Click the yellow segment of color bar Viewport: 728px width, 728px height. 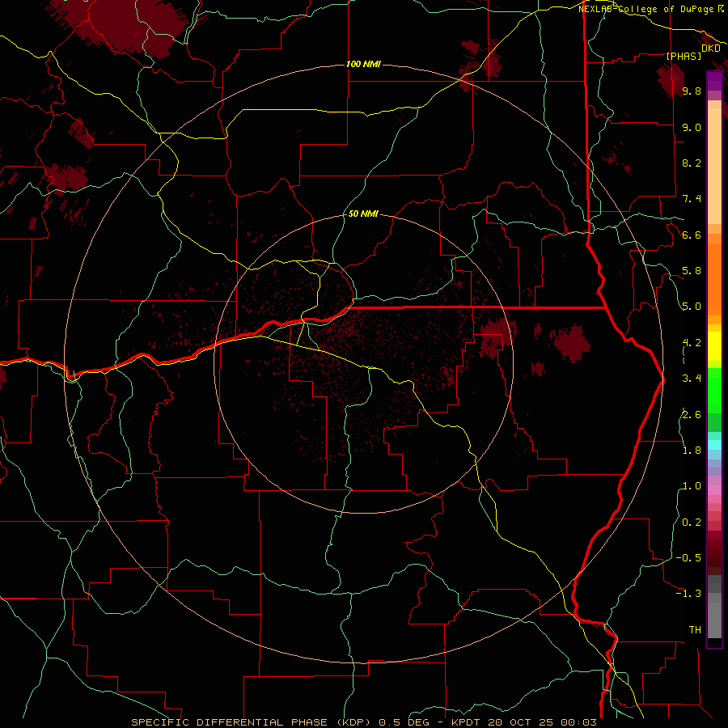click(x=714, y=346)
